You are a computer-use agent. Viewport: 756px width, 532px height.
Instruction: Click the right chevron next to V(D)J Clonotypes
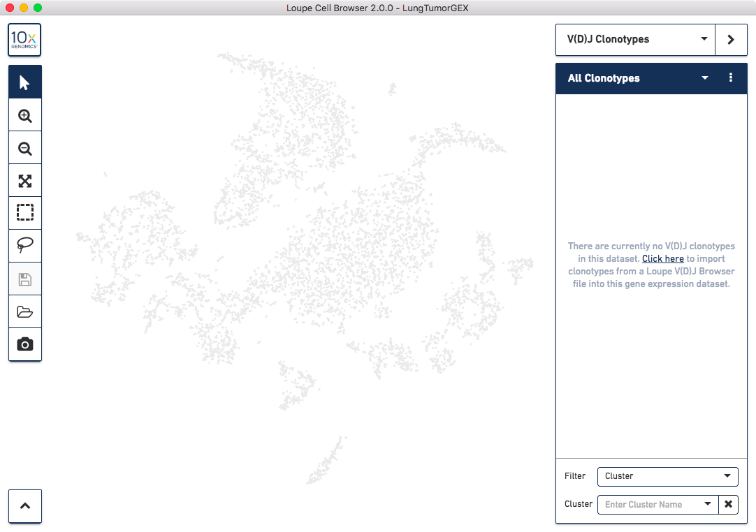click(731, 40)
